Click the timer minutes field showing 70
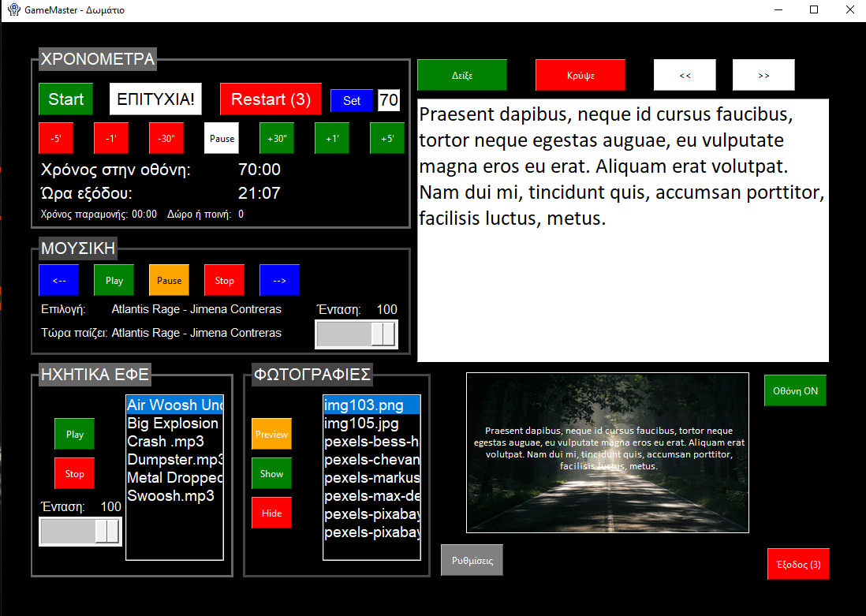Image resolution: width=866 pixels, height=616 pixels. [x=389, y=100]
